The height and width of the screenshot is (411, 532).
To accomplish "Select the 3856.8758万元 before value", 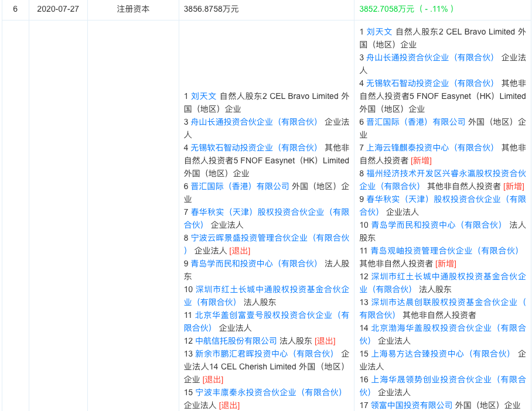I will point(211,9).
